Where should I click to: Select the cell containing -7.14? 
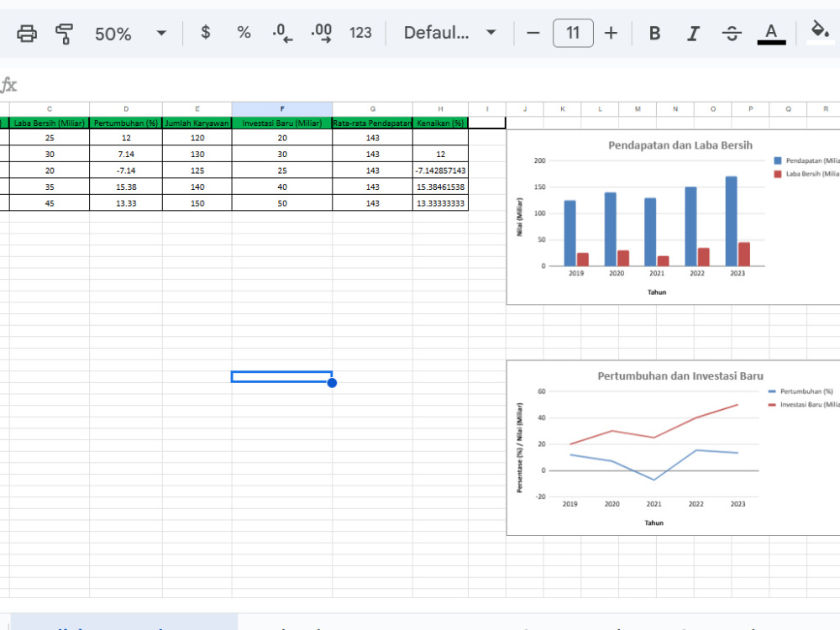[126, 171]
